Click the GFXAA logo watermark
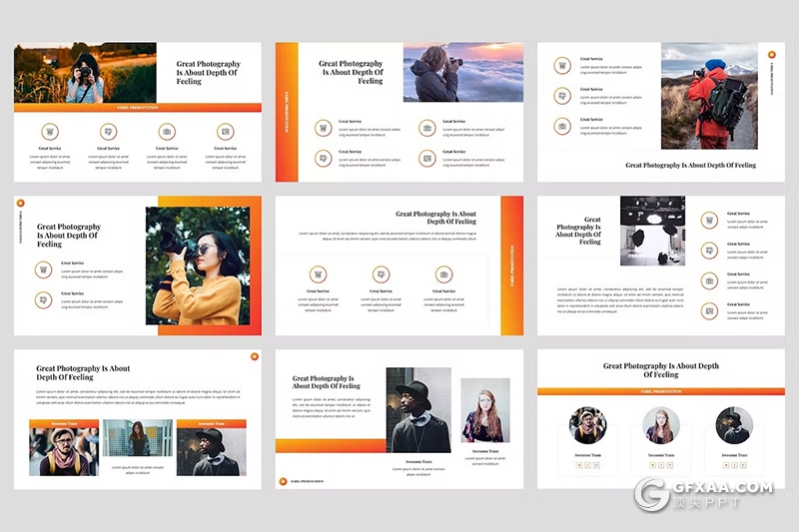The image size is (799, 532). coord(653,495)
